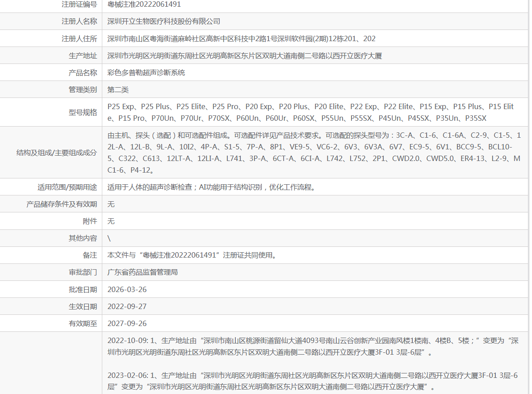Click the 产品储存条件及有效期 label
The image size is (532, 394).
[62, 204]
